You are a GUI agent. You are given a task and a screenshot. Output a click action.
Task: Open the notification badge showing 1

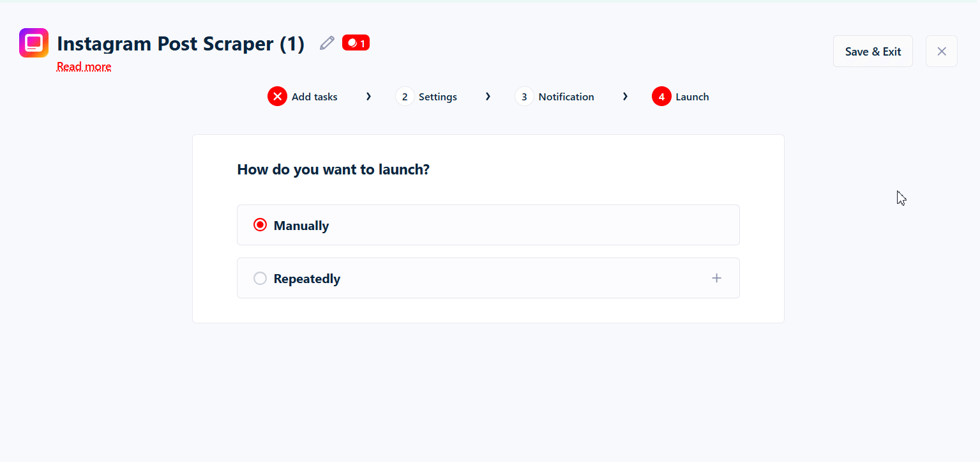(355, 42)
